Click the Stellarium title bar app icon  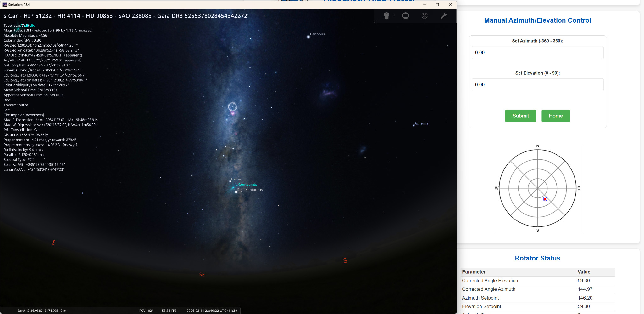point(4,5)
